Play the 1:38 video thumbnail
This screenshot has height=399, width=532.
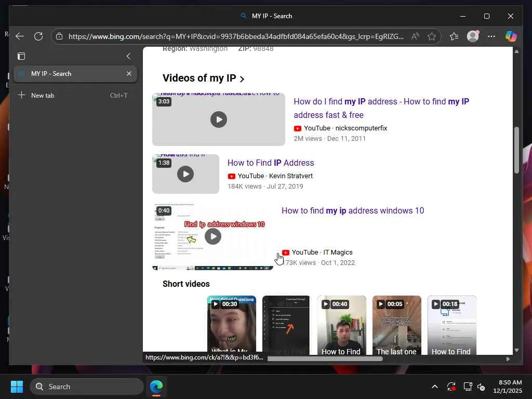coord(185,174)
